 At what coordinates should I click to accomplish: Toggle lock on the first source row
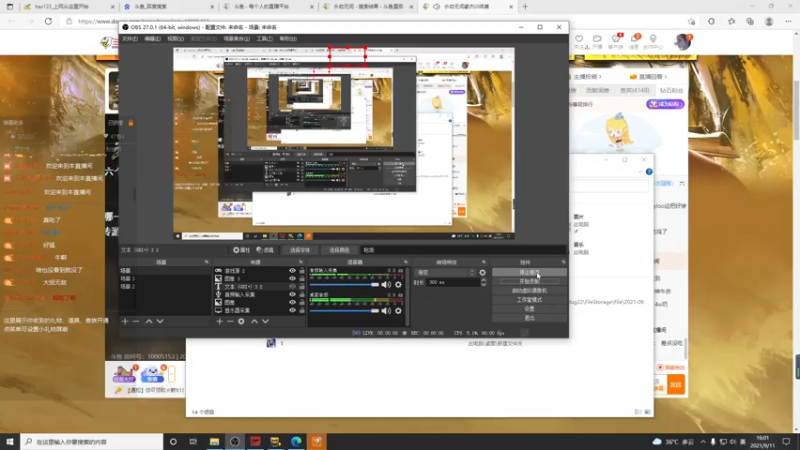(x=302, y=271)
